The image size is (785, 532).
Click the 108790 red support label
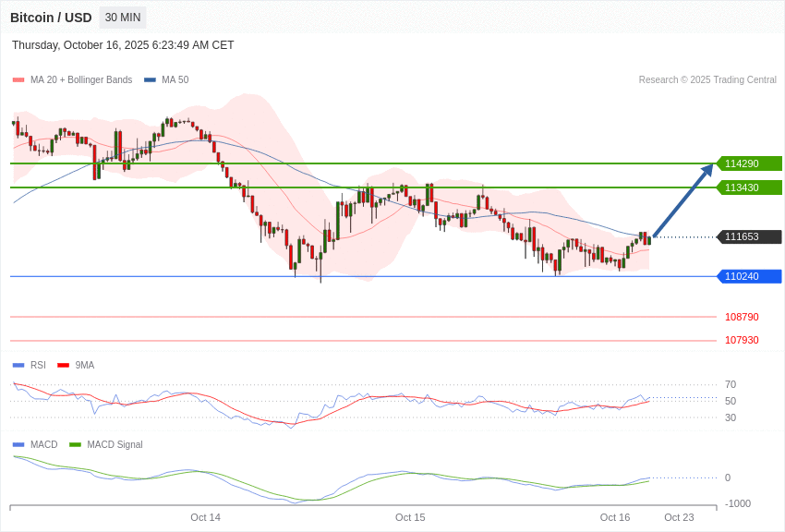(742, 317)
